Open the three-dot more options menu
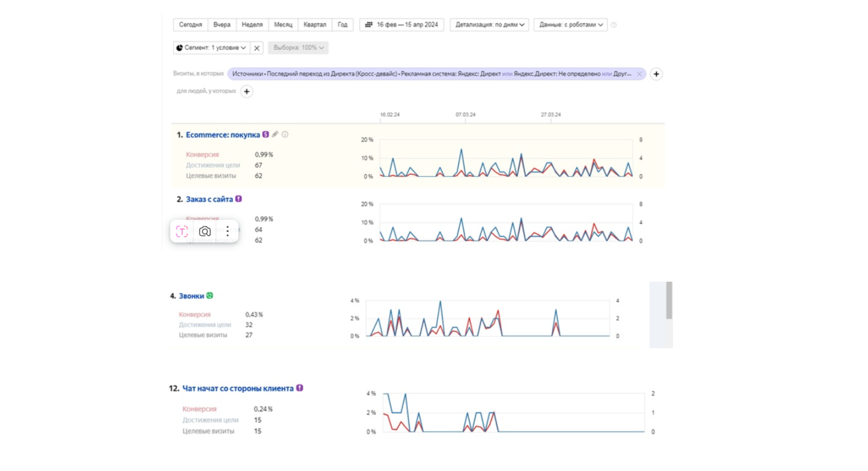Image resolution: width=868 pixels, height=471 pixels. point(228,231)
